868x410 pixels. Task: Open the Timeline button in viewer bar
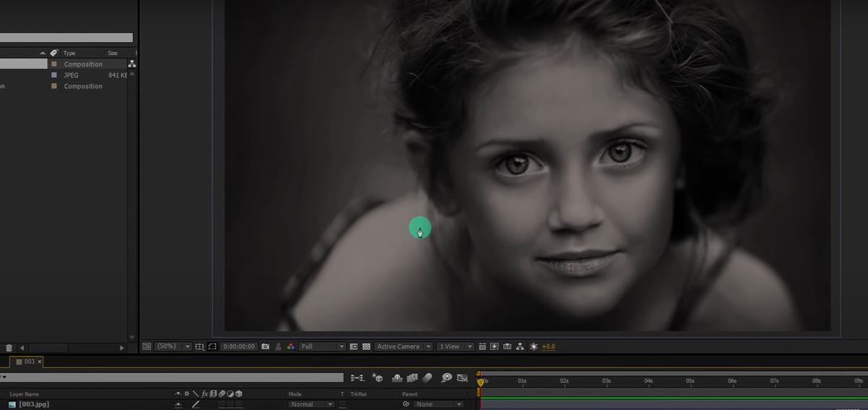point(508,346)
